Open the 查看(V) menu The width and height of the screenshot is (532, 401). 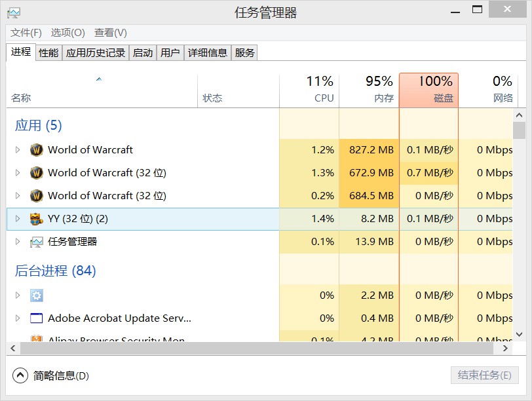(x=110, y=33)
